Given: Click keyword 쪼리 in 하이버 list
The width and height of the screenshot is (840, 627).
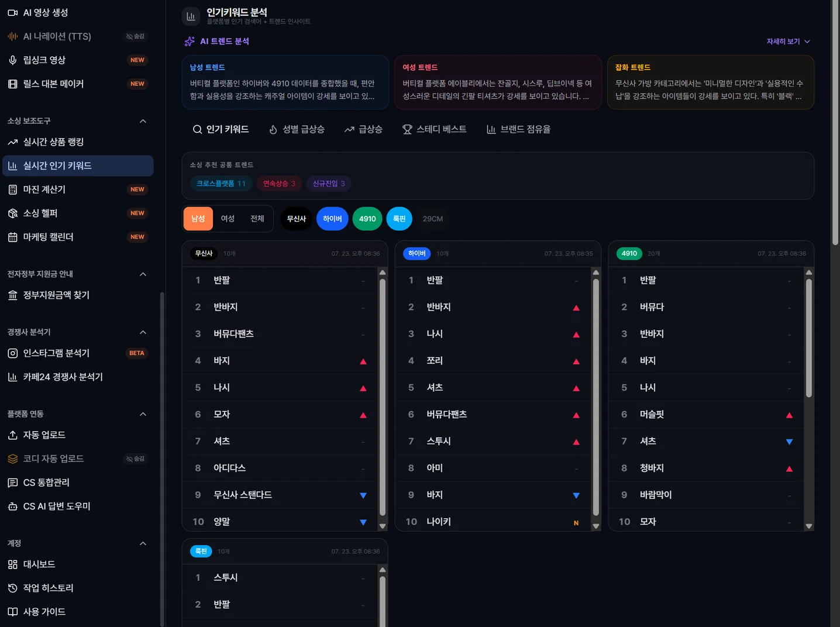Looking at the screenshot, I should click(435, 361).
